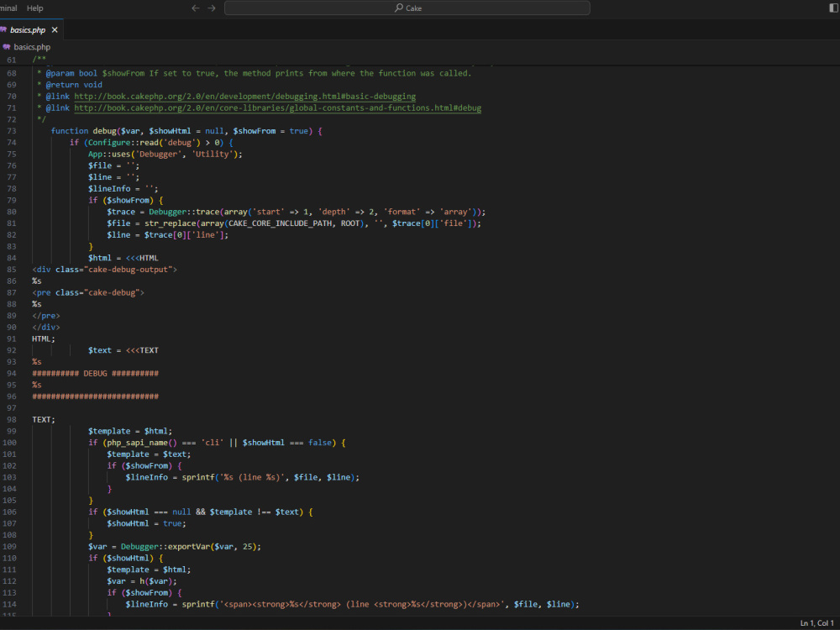Click the Ln 1, Col 1 status
The height and width of the screenshot is (630, 840).
[816, 623]
